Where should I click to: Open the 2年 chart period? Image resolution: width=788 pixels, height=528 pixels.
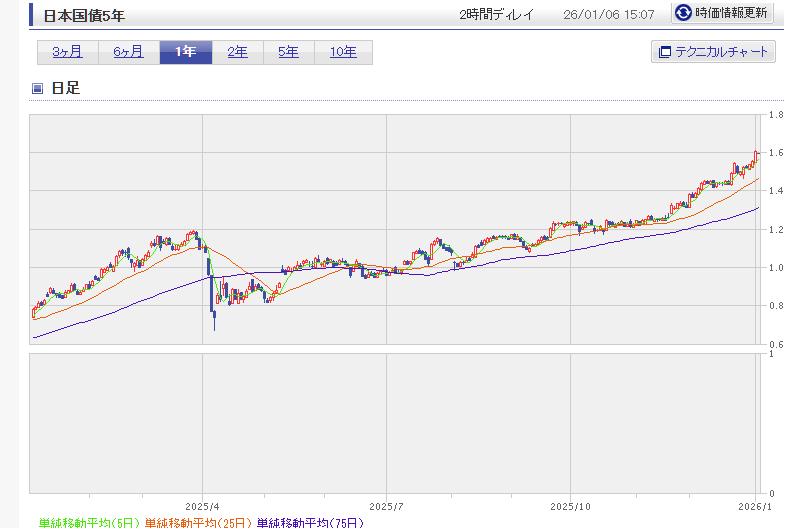click(238, 52)
